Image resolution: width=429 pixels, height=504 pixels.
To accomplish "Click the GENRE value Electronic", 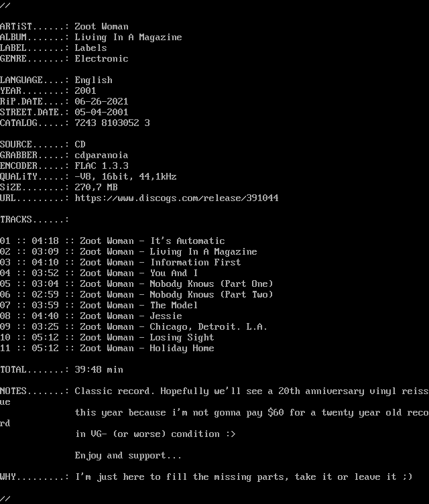I will point(101,59).
